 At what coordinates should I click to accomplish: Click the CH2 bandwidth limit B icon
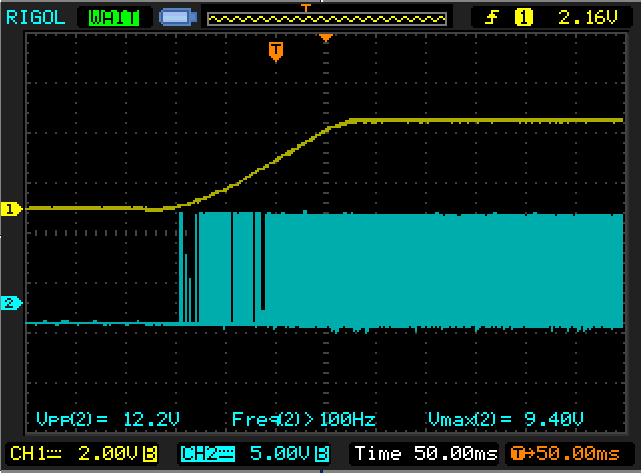pos(322,454)
